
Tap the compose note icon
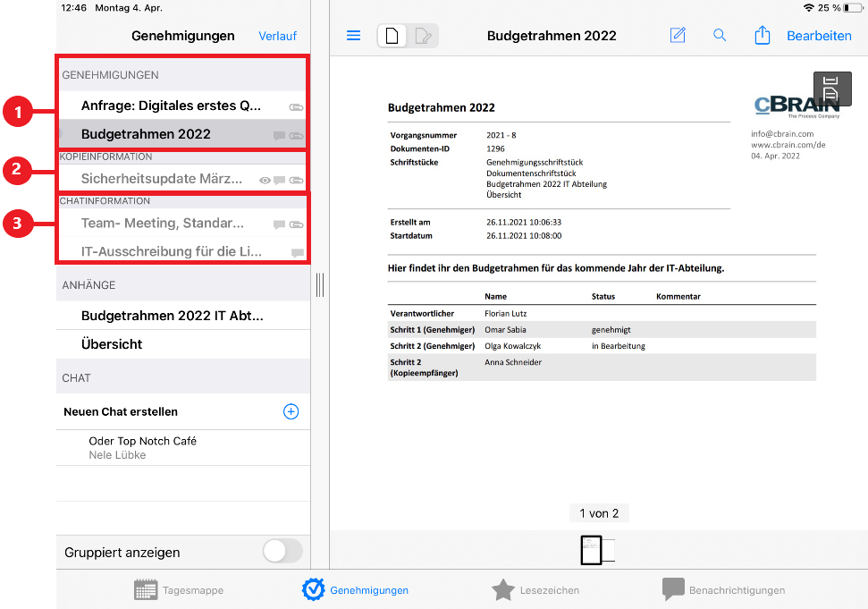(x=678, y=36)
